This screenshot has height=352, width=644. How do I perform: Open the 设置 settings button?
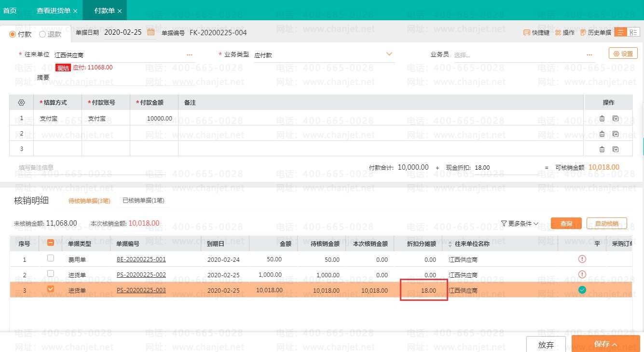pos(623,54)
